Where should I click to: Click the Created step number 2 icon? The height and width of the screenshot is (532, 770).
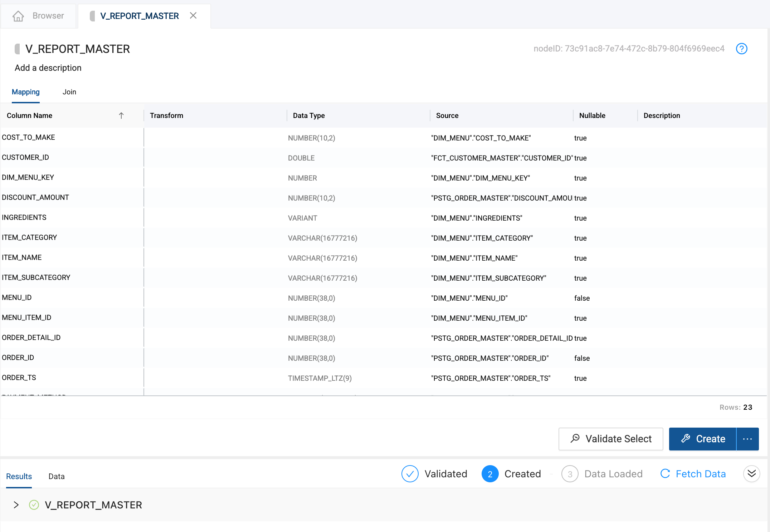tap(490, 474)
